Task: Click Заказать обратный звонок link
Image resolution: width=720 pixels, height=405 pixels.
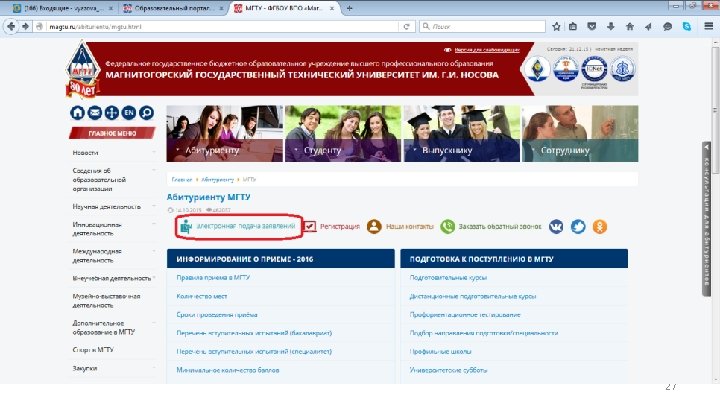Action: pyautogui.click(x=500, y=226)
